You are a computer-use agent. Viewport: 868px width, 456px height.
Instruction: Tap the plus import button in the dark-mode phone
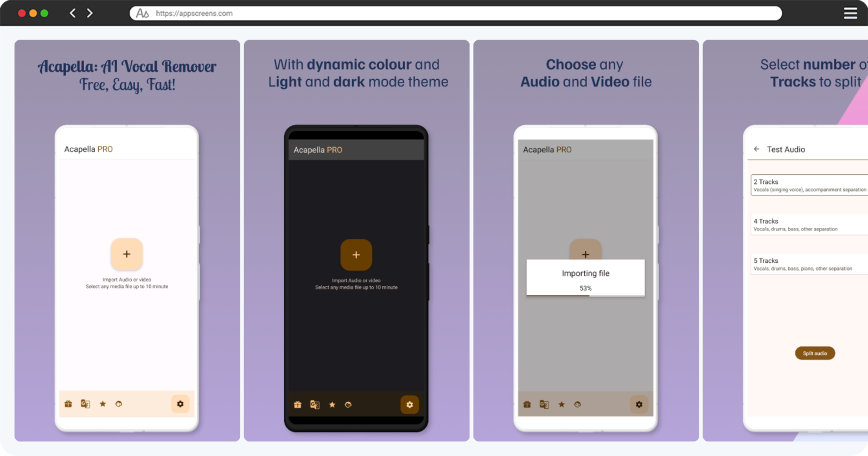[x=356, y=255]
